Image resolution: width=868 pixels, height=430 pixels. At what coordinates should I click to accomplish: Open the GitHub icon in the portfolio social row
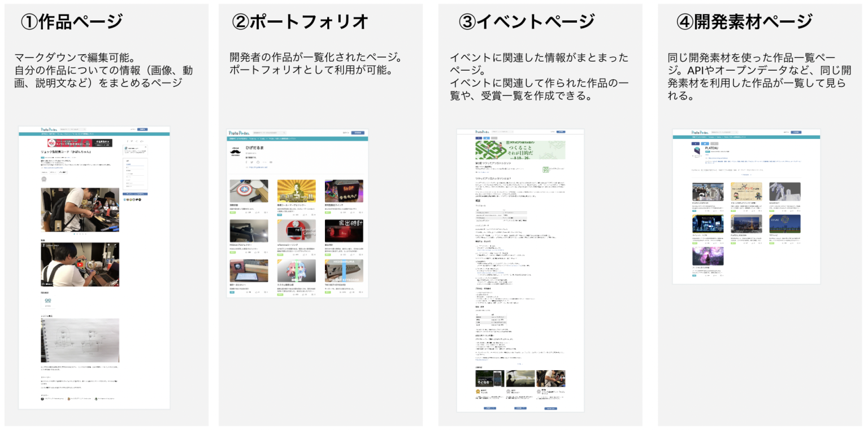point(258,162)
